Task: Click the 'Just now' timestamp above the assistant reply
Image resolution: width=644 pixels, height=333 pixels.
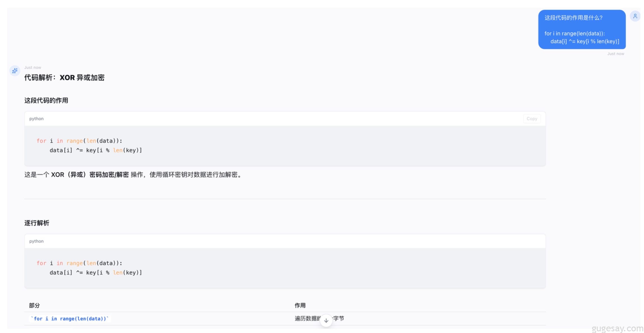Action: tap(33, 67)
